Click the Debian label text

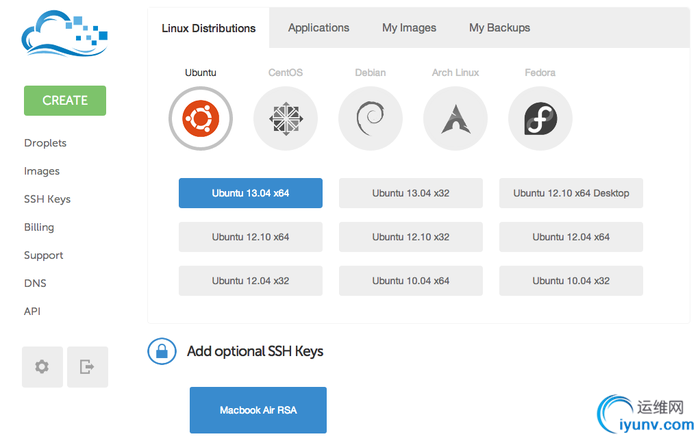tap(371, 72)
